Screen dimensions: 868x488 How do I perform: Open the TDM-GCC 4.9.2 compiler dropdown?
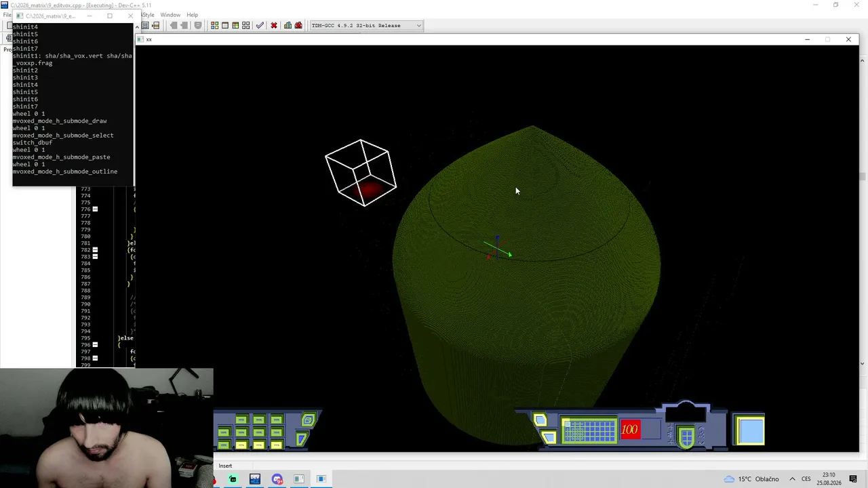[x=366, y=25]
